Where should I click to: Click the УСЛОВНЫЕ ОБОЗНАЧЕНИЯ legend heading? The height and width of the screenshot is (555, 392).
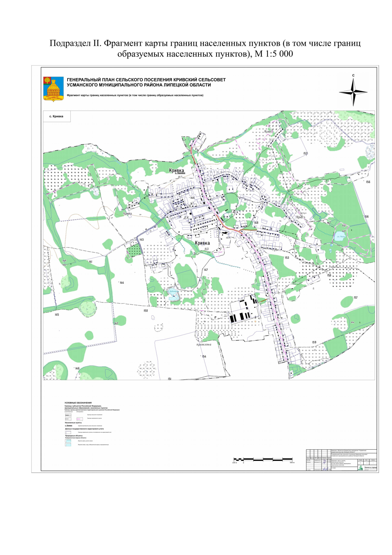[x=78, y=403]
